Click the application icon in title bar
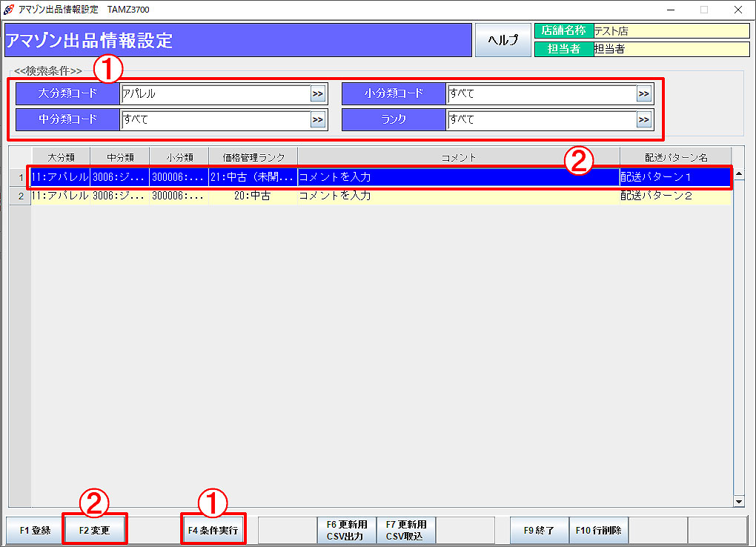The image size is (756, 547). pyautogui.click(x=8, y=9)
